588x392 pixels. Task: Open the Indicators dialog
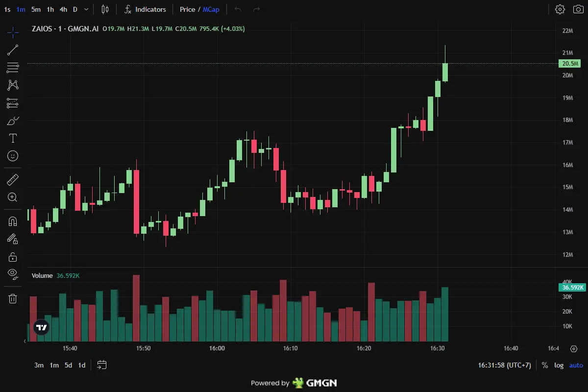click(145, 9)
